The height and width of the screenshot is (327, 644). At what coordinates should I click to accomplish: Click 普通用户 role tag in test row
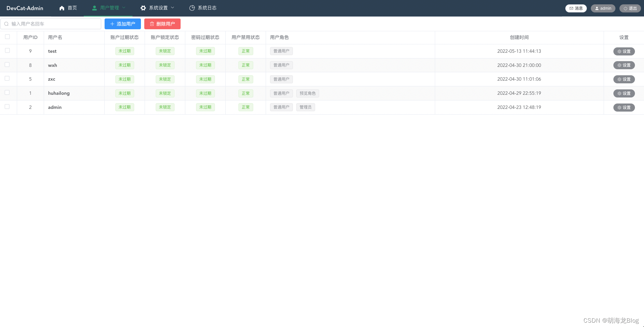click(x=281, y=51)
